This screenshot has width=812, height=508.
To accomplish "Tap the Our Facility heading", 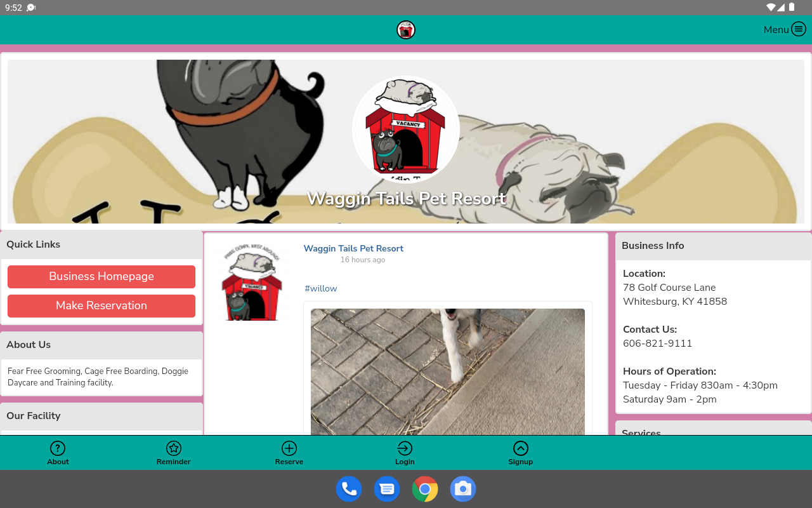I will tap(34, 416).
